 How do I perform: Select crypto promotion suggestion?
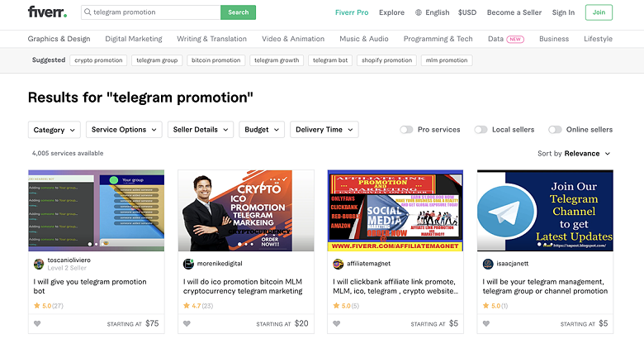click(x=98, y=60)
